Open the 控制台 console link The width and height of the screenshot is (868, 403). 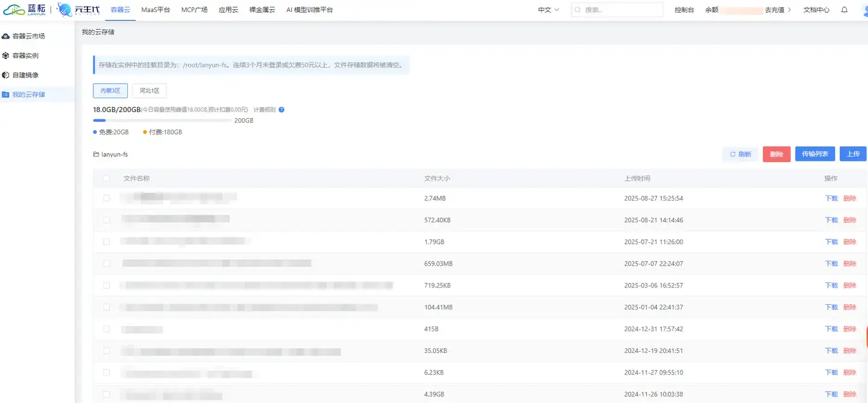coord(684,10)
